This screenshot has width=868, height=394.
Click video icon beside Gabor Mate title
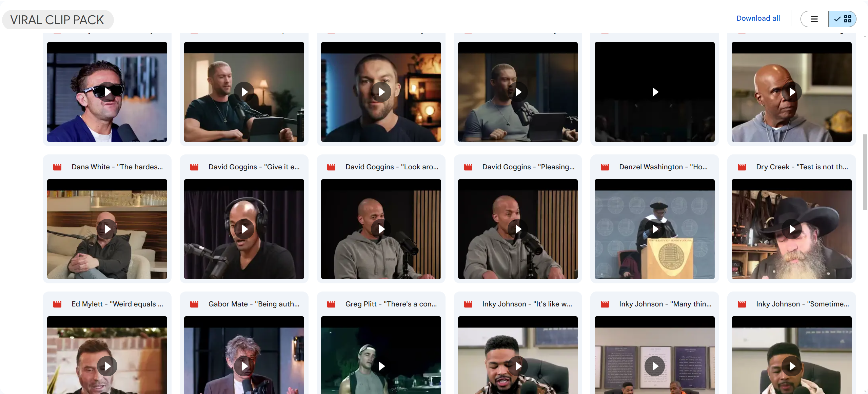click(x=194, y=304)
